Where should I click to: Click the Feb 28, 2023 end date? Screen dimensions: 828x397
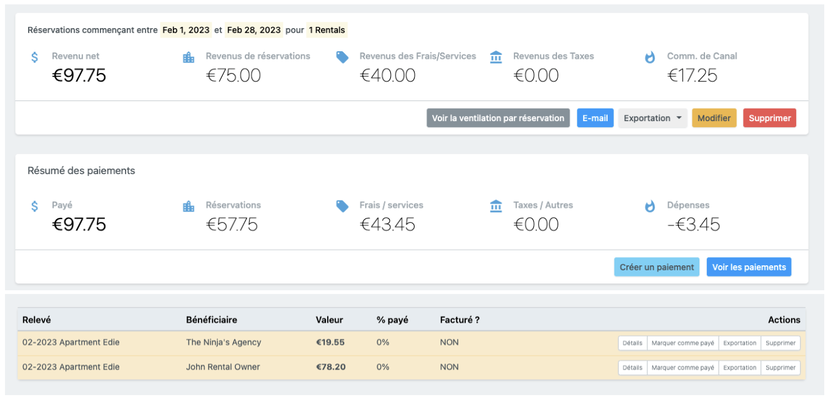[x=254, y=30]
